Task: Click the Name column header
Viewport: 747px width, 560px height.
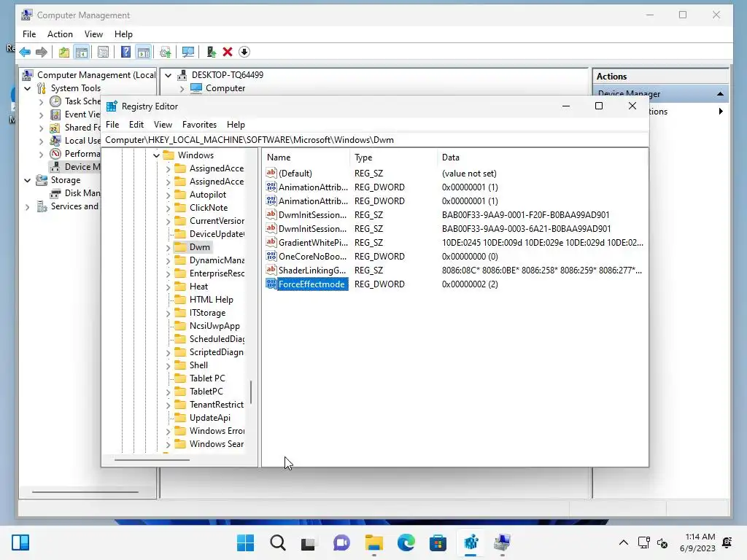Action: point(306,157)
